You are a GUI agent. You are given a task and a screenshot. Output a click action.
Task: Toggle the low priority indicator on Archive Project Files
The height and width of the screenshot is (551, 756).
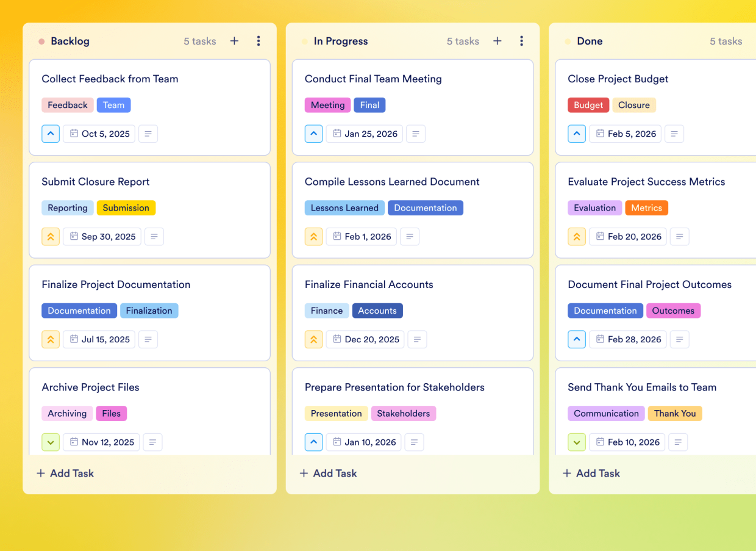(x=51, y=442)
